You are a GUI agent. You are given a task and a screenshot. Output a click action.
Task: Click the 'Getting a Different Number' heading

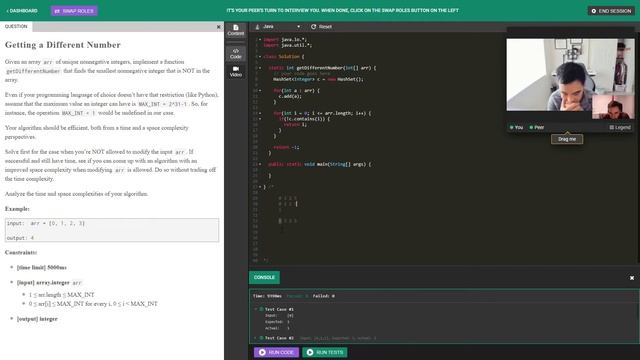pos(63,45)
